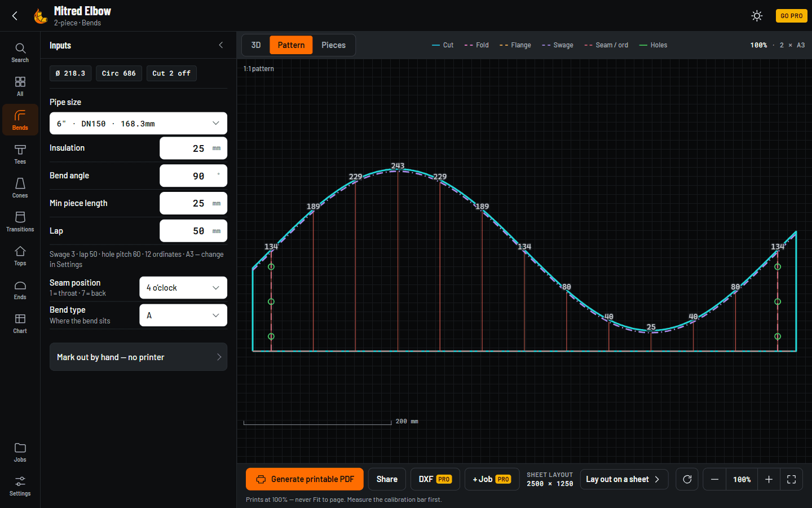The width and height of the screenshot is (812, 508).
Task: Reset the pattern view with refresh icon
Action: 687,479
